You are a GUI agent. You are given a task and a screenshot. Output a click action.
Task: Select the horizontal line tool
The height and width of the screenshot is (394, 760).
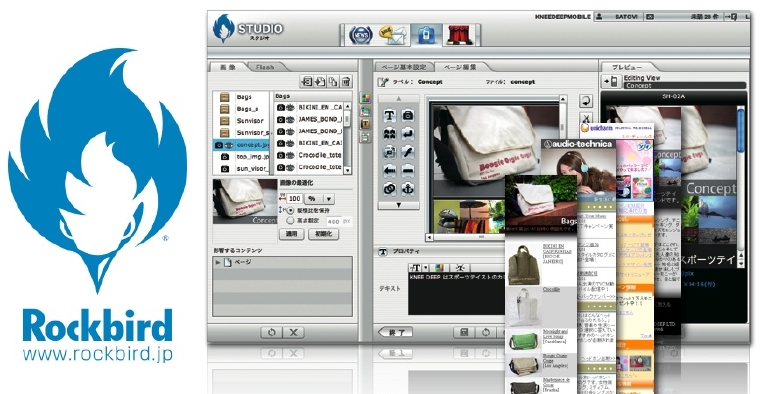click(x=408, y=171)
